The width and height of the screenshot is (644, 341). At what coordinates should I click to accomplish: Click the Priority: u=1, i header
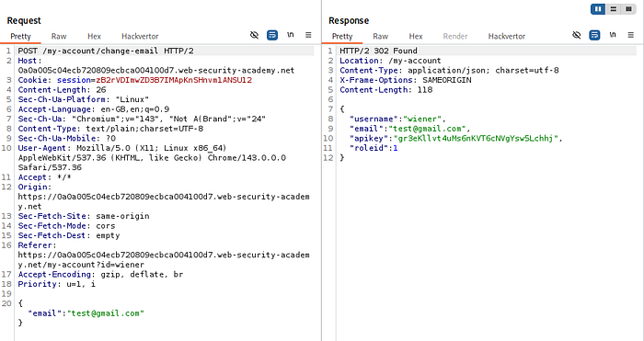[56, 284]
